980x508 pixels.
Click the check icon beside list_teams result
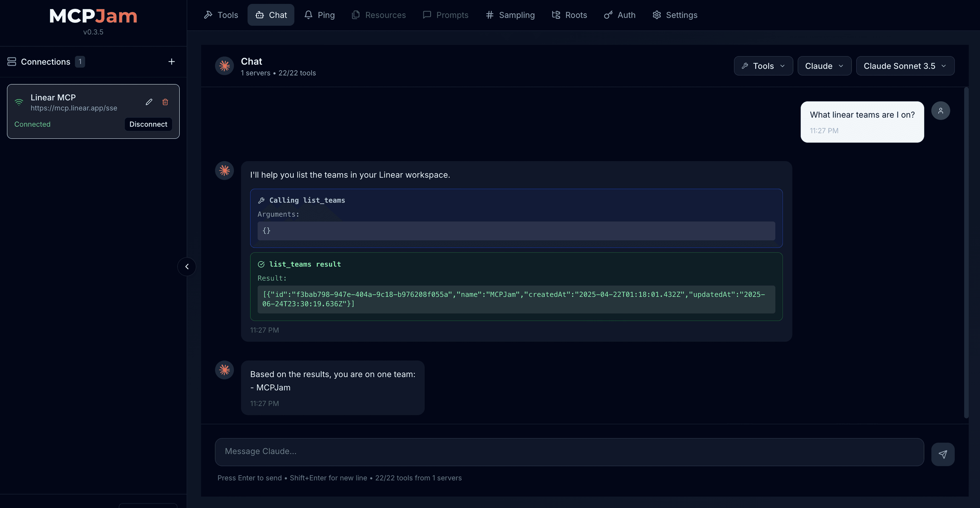click(x=261, y=264)
